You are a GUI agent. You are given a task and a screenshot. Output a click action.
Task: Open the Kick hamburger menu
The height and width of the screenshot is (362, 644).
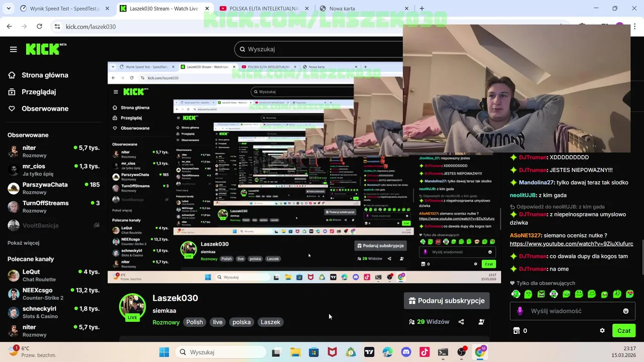[13, 49]
